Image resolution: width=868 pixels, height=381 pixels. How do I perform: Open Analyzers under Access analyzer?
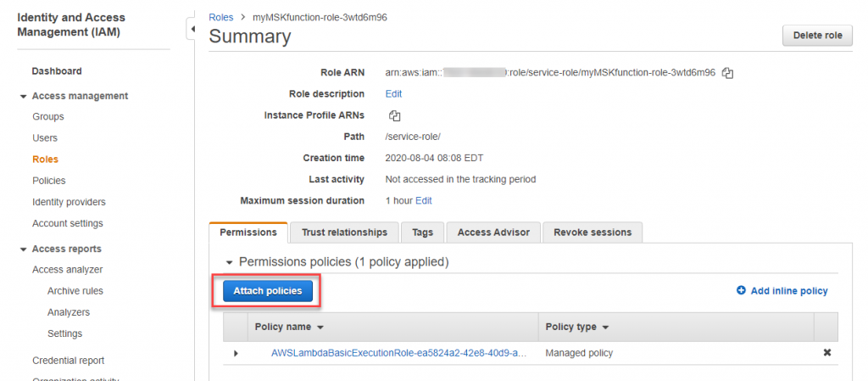69,312
